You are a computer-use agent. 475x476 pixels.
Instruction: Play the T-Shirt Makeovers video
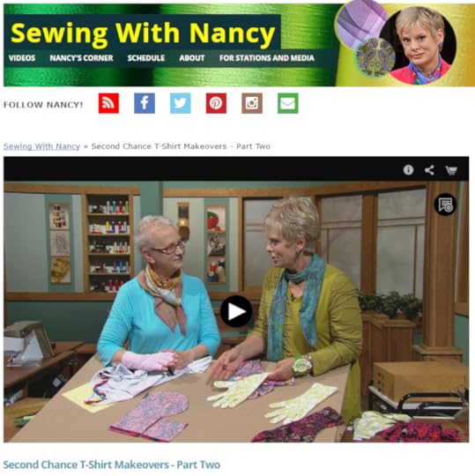(236, 311)
